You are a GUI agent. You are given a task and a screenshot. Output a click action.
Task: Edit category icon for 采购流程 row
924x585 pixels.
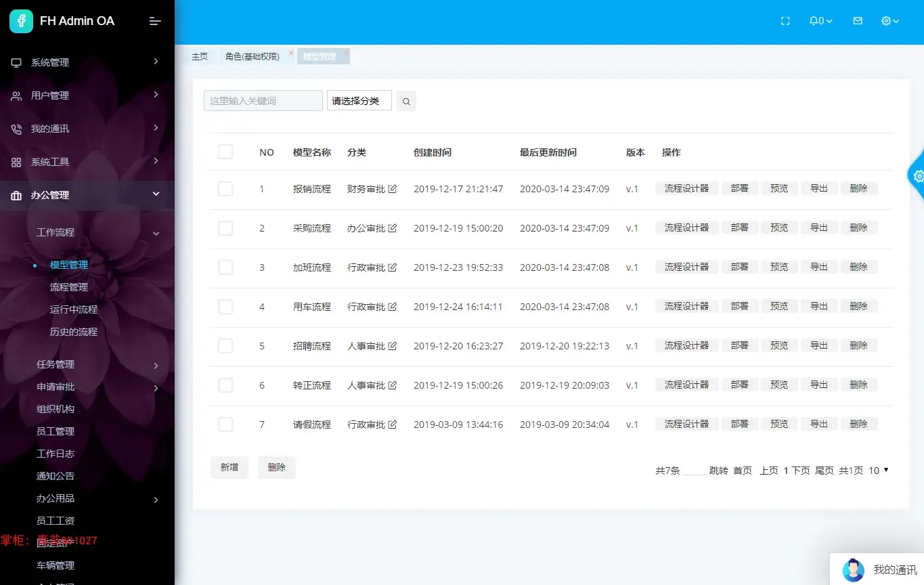pyautogui.click(x=393, y=228)
